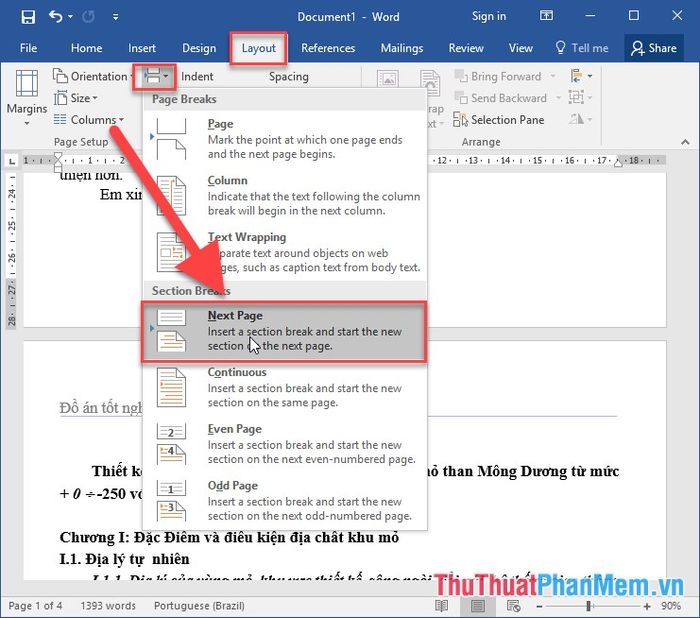700x618 pixels.
Task: Click the Save icon in quick access toolbar
Action: (x=28, y=17)
